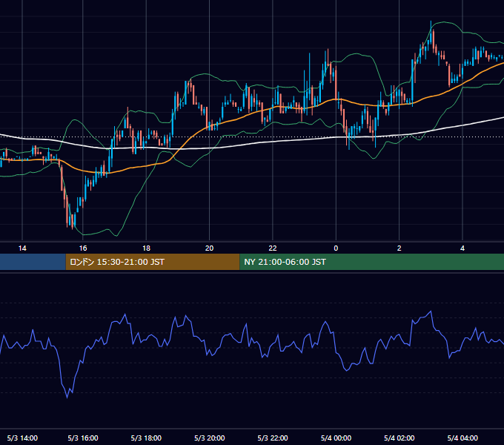Click the oscillator's lowest trough near 15:30
Image resolution: width=504 pixels, height=445 pixels.
pyautogui.click(x=67, y=398)
